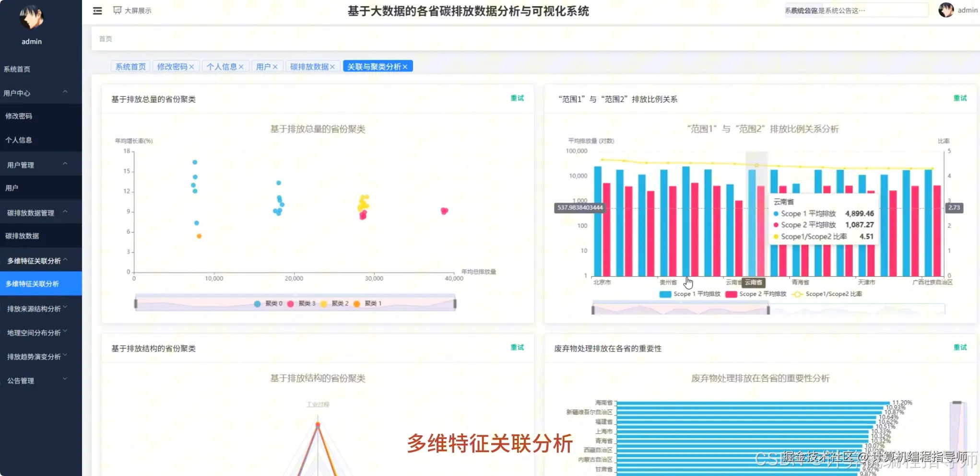
Task: Open the 大屏展示 big screen view
Action: pos(132,11)
